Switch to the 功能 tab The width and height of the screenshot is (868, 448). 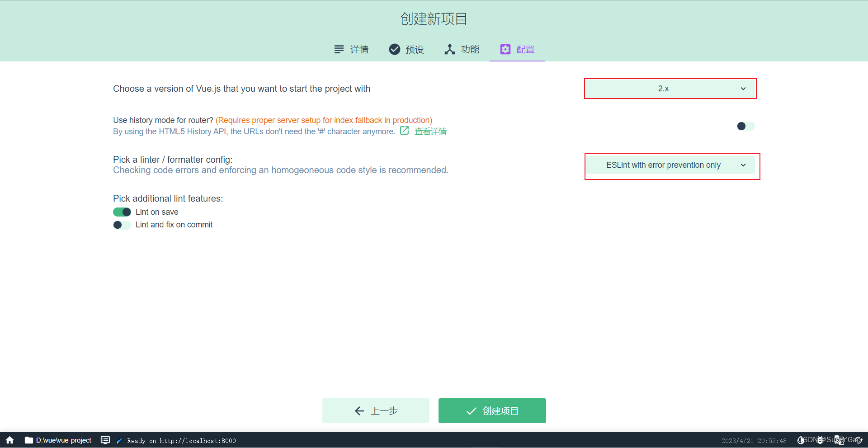tap(462, 49)
